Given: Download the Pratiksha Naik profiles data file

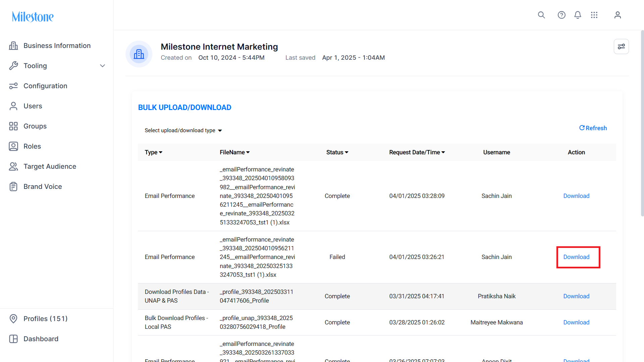Looking at the screenshot, I should (x=576, y=296).
